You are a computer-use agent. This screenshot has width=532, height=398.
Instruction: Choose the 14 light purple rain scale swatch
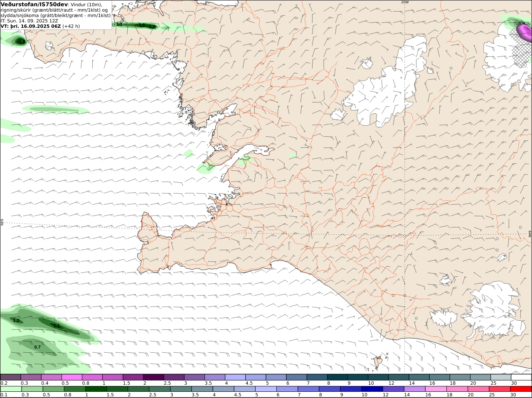tap(415, 389)
